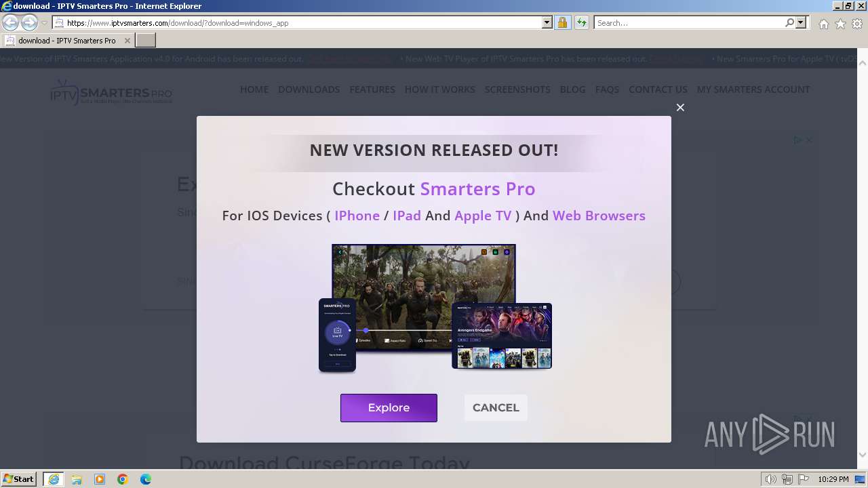Close the IPTV Smarters Pro tab
868x488 pixels.
[x=127, y=41]
